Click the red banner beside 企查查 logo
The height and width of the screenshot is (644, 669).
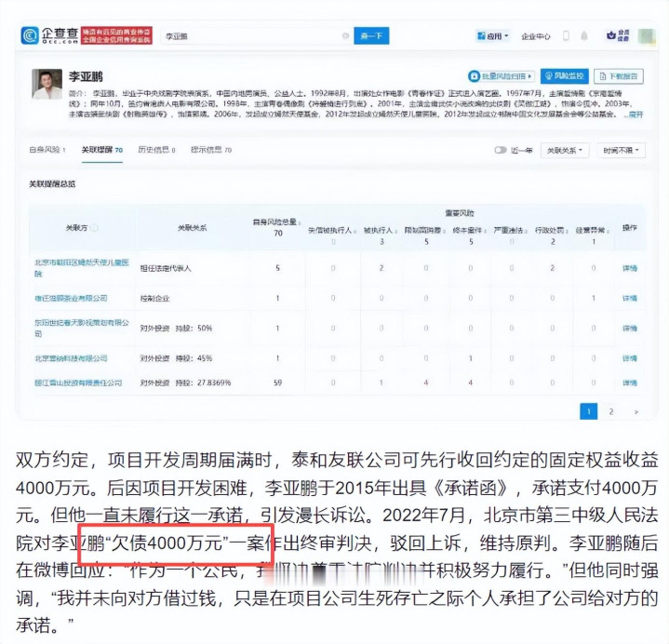(x=116, y=35)
